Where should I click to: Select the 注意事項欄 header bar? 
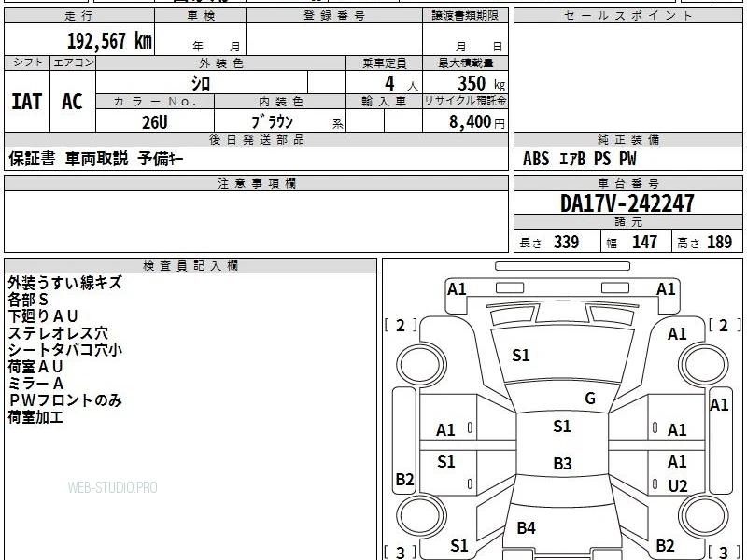click(x=256, y=183)
